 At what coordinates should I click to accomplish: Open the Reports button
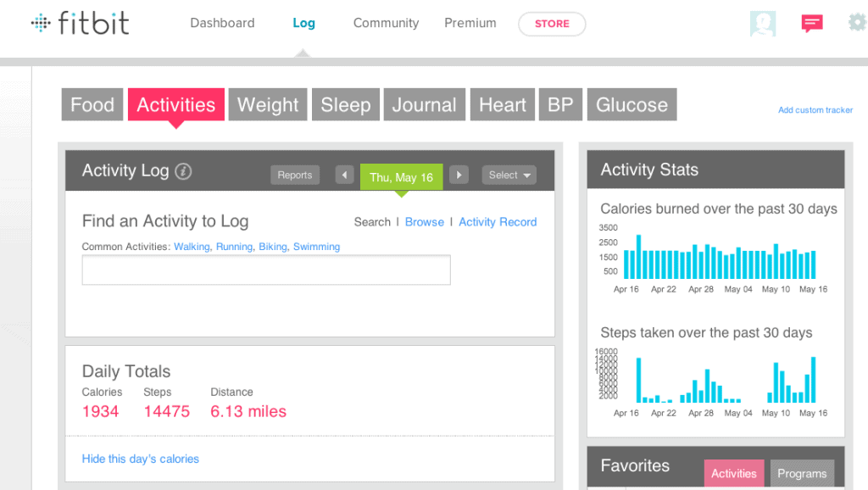[x=295, y=175]
